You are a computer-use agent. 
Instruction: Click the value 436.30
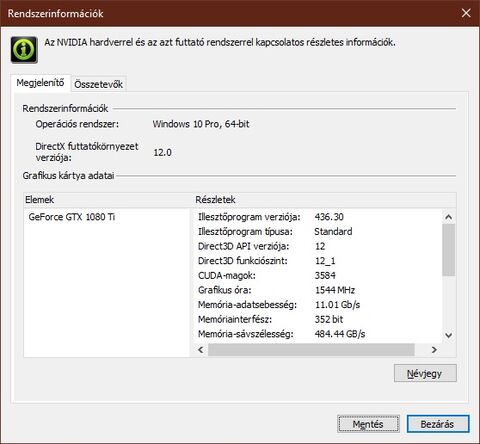click(x=329, y=217)
